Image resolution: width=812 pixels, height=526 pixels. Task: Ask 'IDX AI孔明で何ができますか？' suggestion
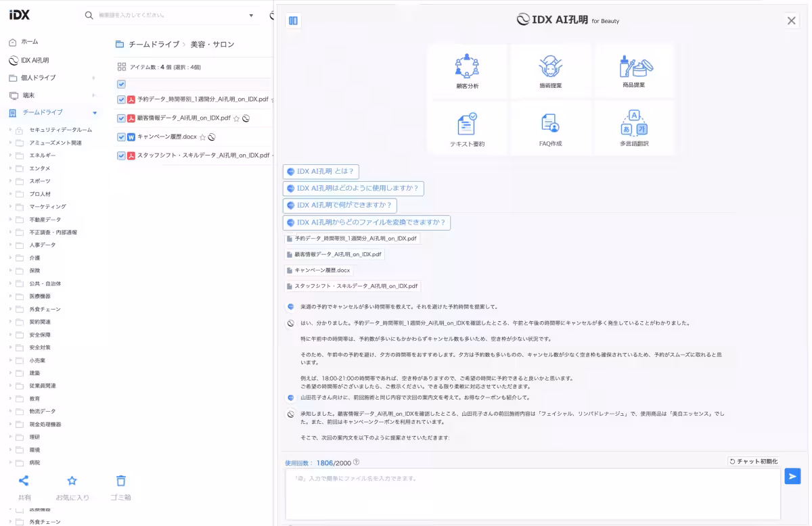[340, 205]
